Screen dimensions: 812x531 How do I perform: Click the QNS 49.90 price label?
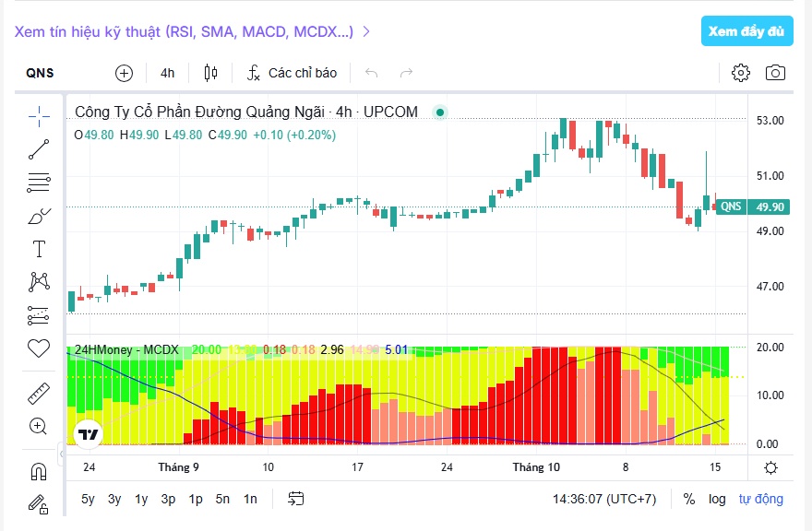click(x=752, y=207)
